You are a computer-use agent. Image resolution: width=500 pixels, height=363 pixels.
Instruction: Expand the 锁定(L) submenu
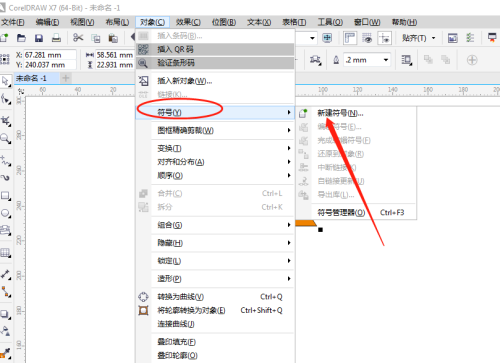tap(215, 261)
